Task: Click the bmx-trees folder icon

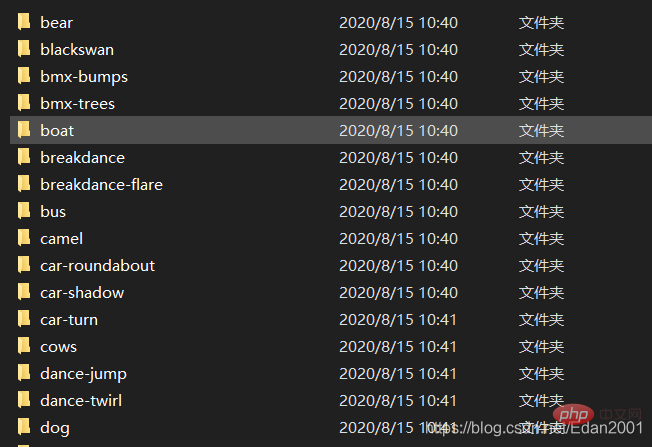Action: [24, 103]
